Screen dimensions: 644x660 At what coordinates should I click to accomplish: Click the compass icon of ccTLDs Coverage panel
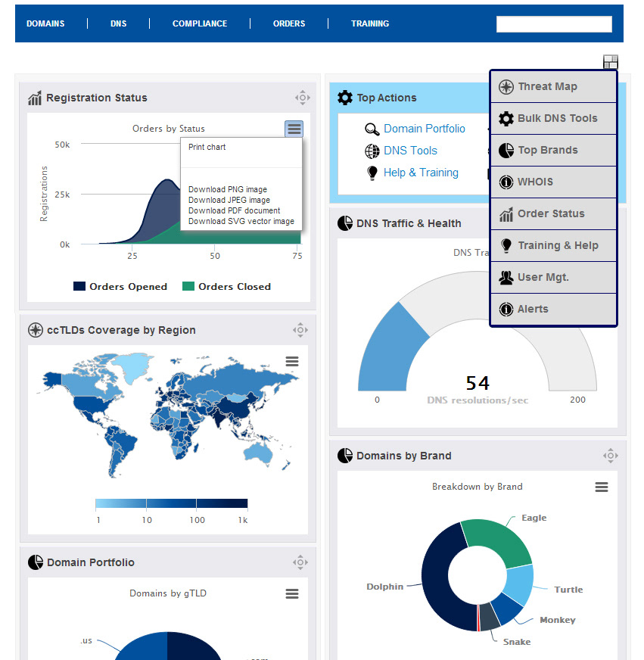(x=36, y=330)
